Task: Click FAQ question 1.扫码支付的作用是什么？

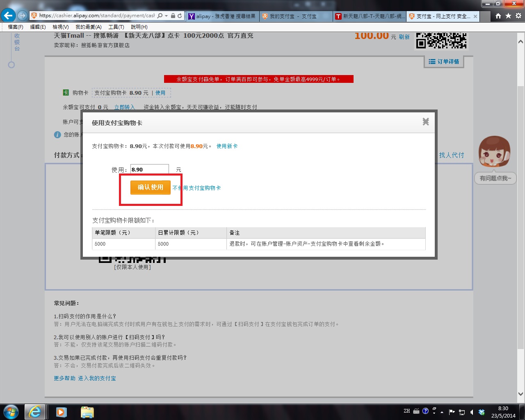Action: (85, 316)
